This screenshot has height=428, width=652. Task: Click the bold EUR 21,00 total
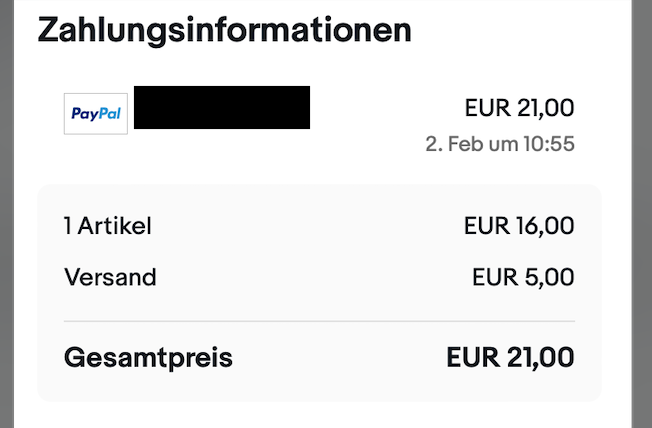click(x=511, y=357)
